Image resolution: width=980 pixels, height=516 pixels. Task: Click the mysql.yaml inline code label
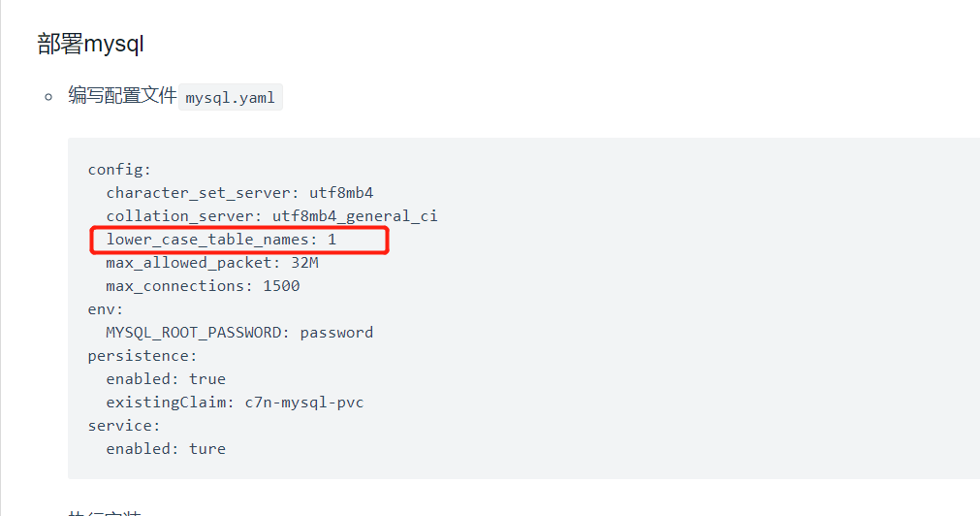click(230, 98)
